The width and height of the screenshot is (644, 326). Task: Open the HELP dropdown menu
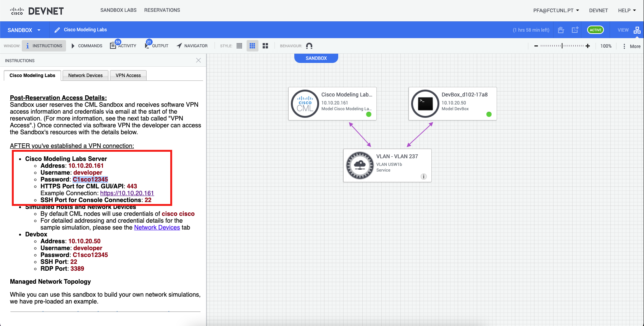point(627,10)
